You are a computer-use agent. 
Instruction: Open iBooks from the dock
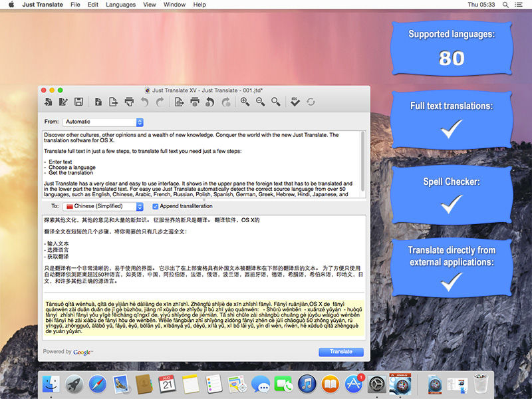(x=330, y=384)
